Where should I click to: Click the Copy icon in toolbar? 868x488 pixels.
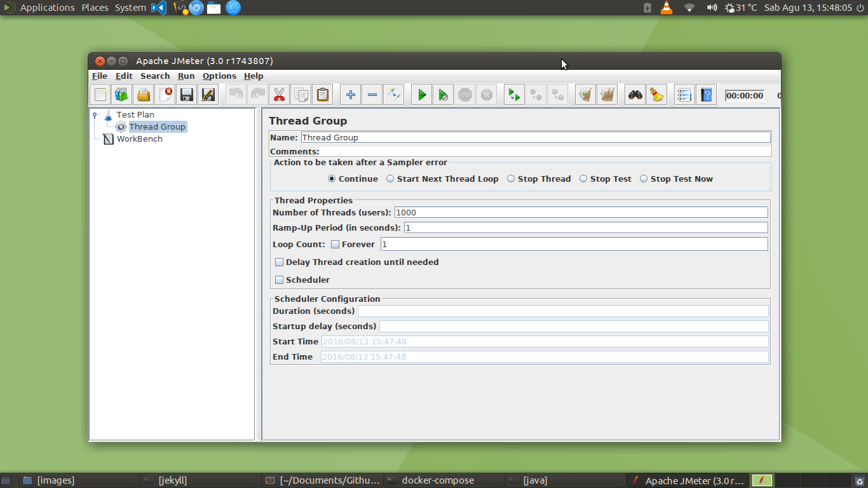click(301, 95)
